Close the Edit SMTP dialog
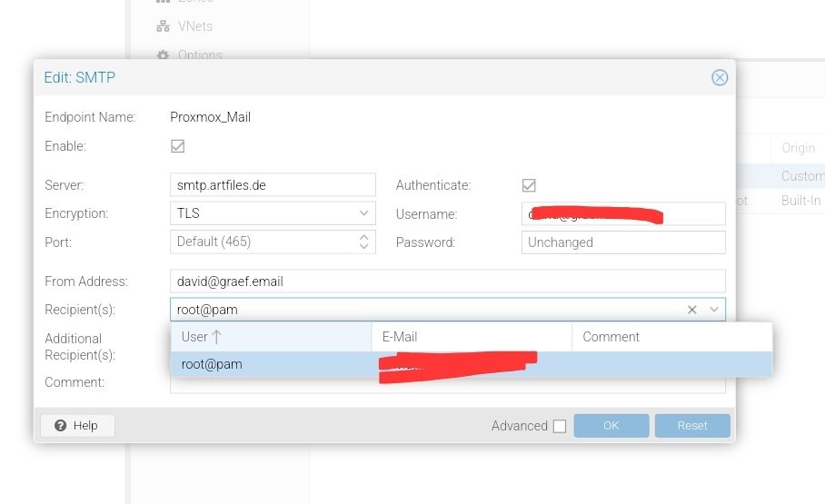 click(x=720, y=78)
